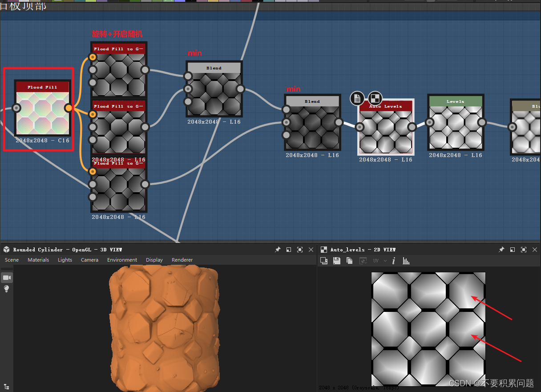Maximize the 3D VIEW panel
The width and height of the screenshot is (541, 392).
pyautogui.click(x=300, y=250)
